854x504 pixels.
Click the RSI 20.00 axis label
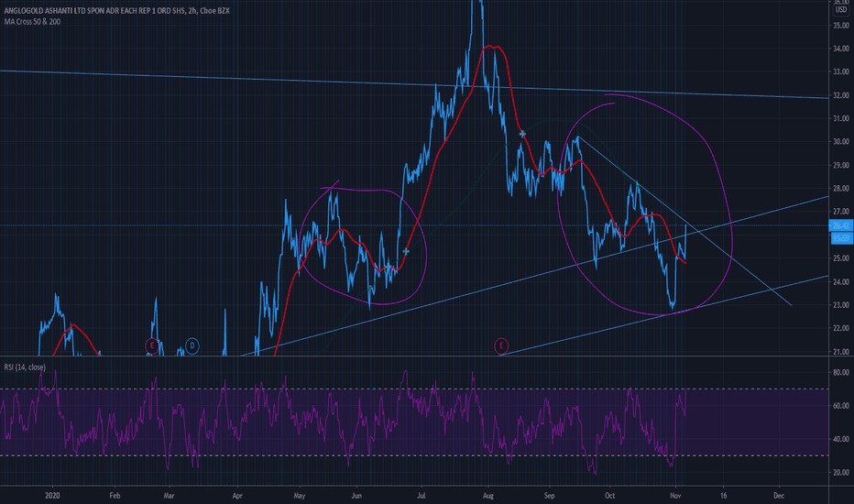coord(841,473)
